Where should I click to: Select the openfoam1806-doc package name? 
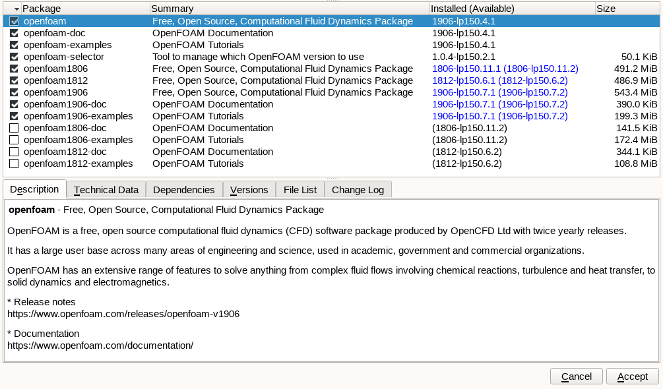(65, 128)
